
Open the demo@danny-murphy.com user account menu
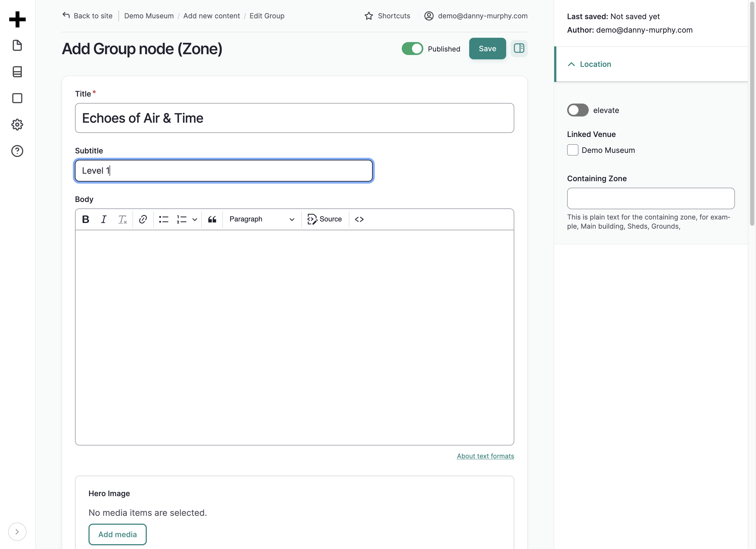click(x=476, y=16)
